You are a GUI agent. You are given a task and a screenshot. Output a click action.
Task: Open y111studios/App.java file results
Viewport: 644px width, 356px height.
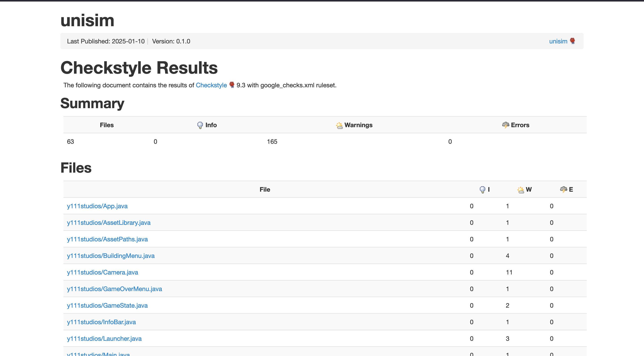click(x=97, y=206)
